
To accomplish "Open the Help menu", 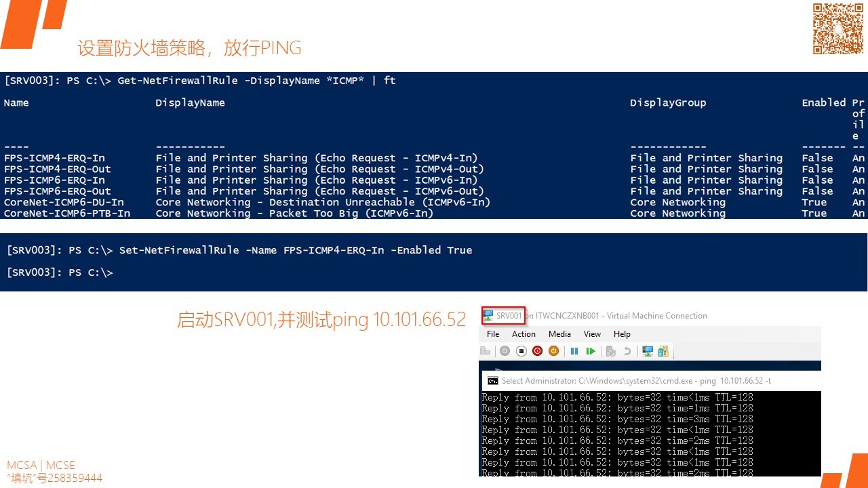I will coord(622,334).
